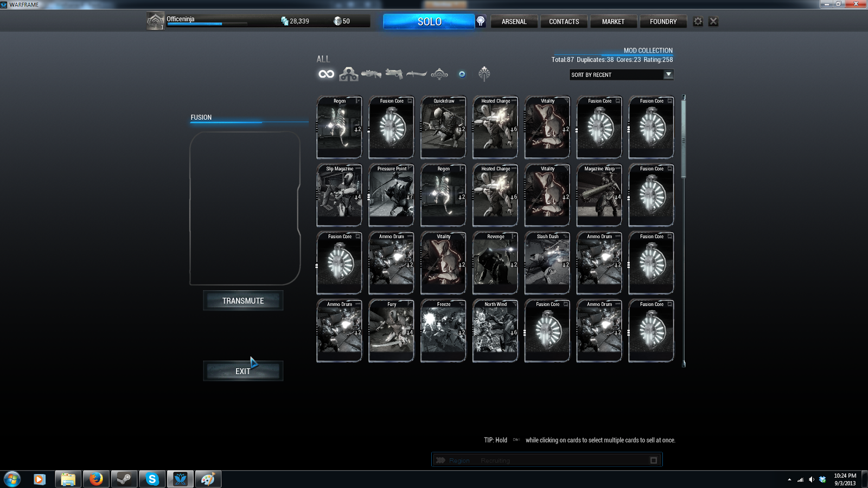Viewport: 868px width, 488px height.
Task: Click the Transmute button
Action: pos(243,300)
